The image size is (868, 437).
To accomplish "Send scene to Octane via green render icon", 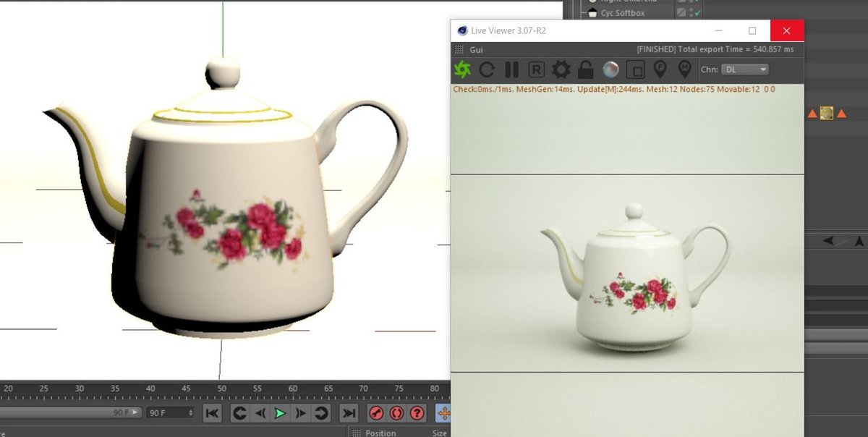I will [462, 69].
